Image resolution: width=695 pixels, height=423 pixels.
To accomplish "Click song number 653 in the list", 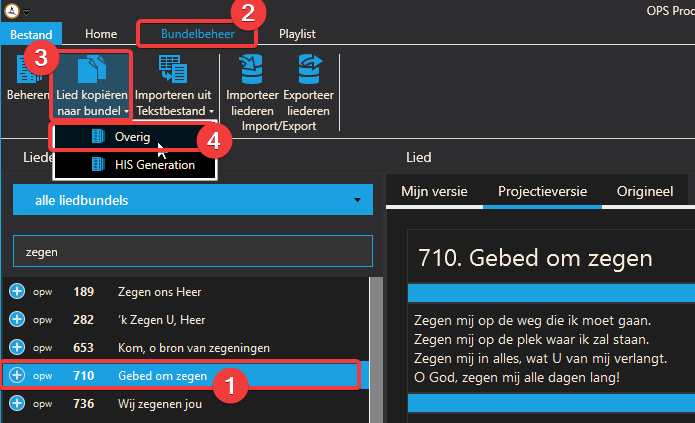I will tap(83, 348).
